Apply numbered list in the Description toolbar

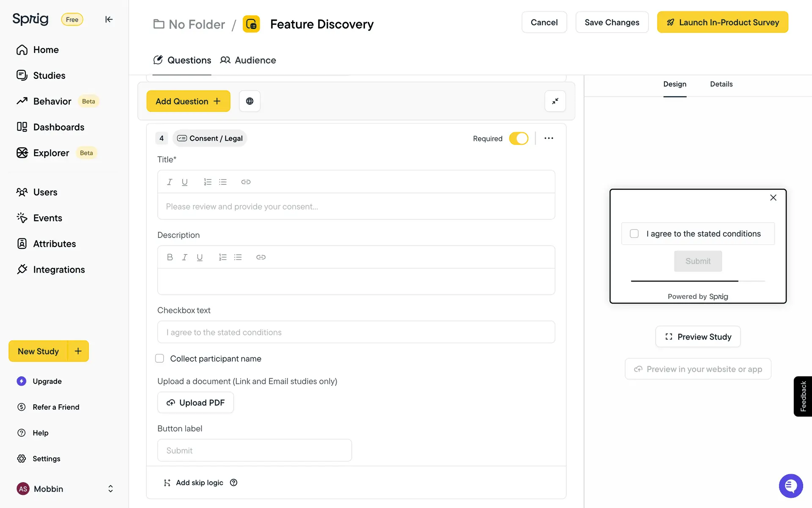click(x=222, y=257)
